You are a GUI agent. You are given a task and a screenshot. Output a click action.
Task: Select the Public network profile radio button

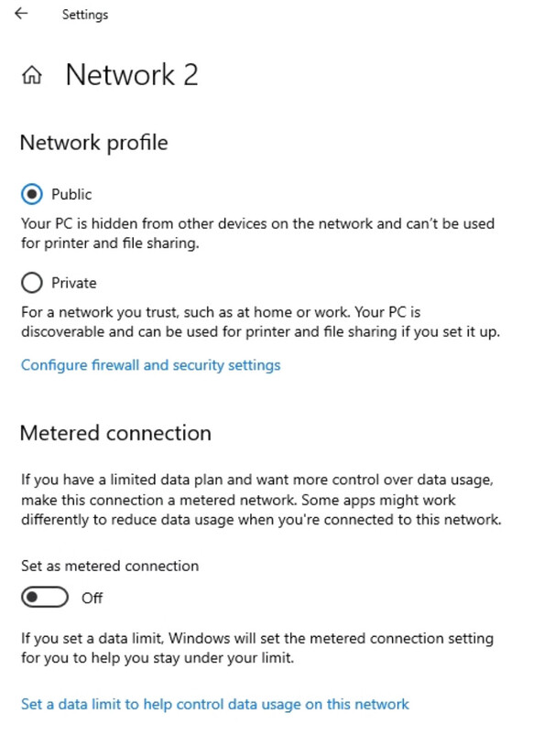coord(32,194)
